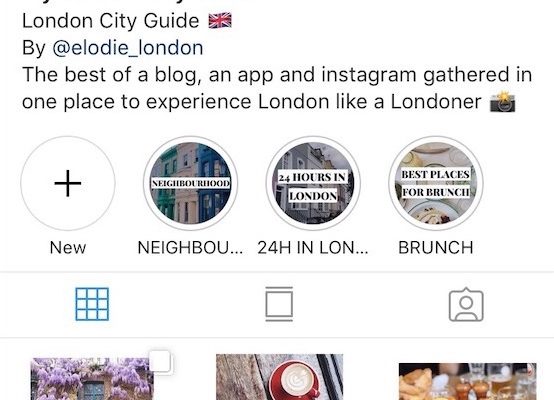Select the 'NEIGHBOU...' highlight label
The image size is (554, 400).
[190, 247]
